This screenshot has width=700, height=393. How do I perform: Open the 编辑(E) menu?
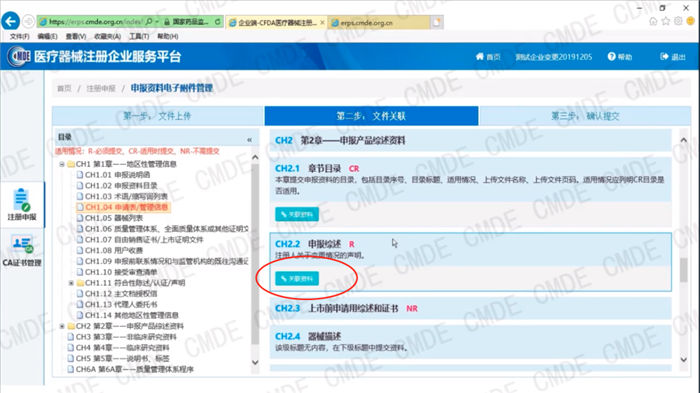point(47,36)
